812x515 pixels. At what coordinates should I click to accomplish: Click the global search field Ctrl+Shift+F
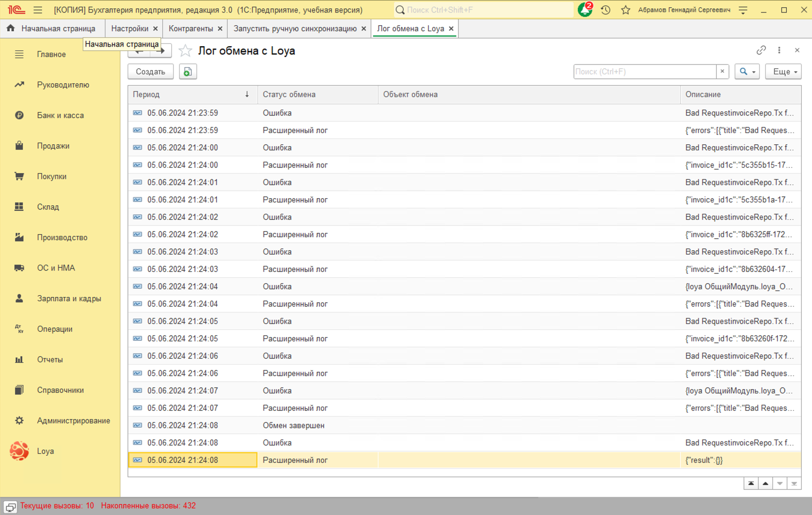click(484, 10)
